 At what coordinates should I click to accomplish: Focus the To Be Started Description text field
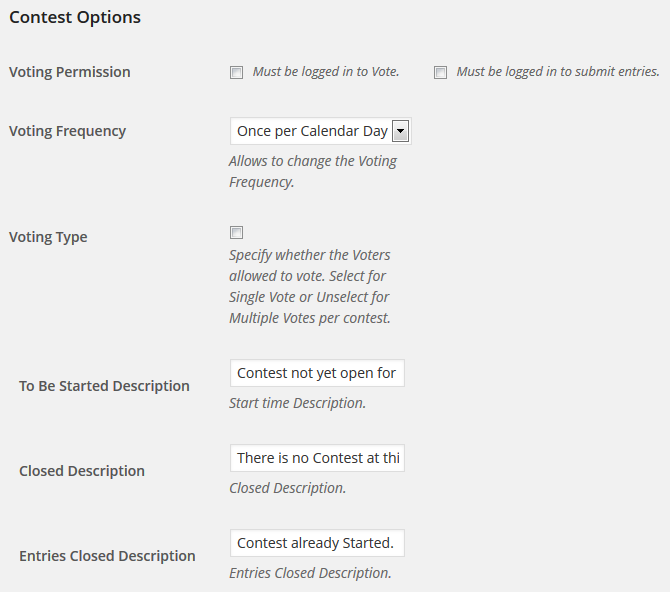[317, 373]
